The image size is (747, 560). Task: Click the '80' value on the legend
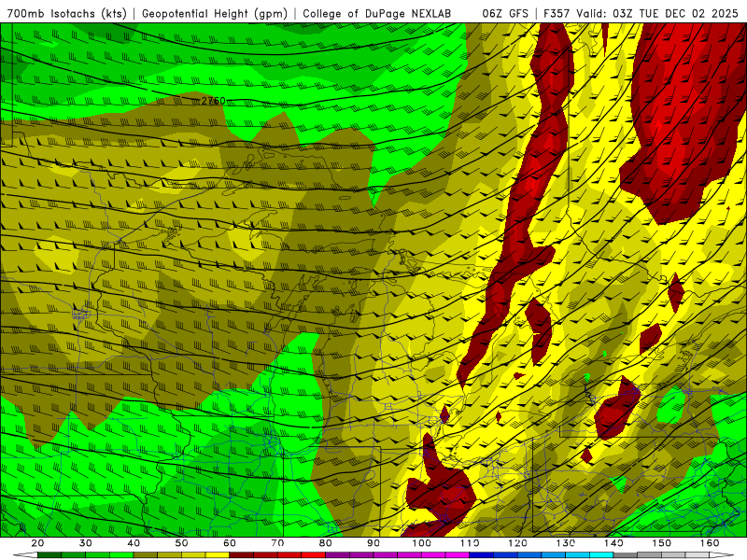click(x=325, y=543)
